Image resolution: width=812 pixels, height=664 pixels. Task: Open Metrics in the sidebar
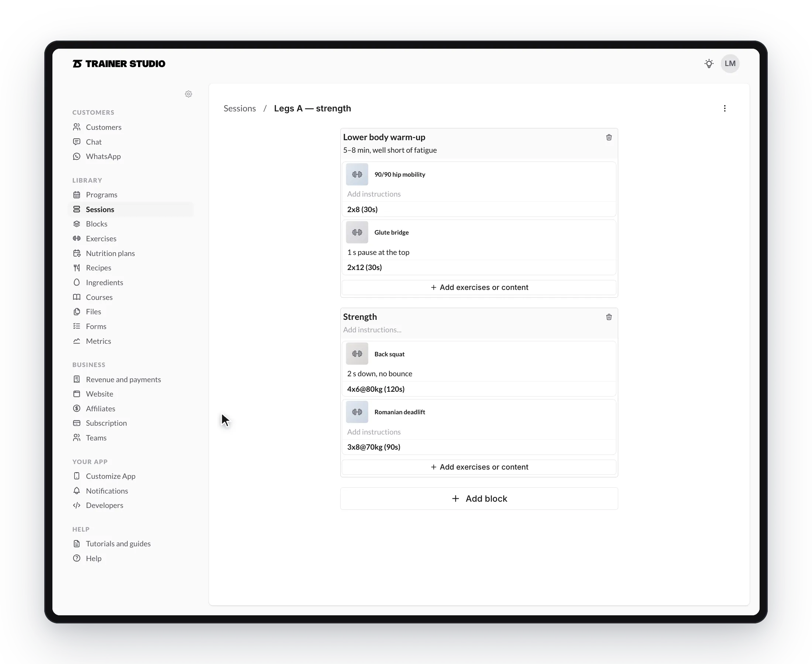coord(131,341)
